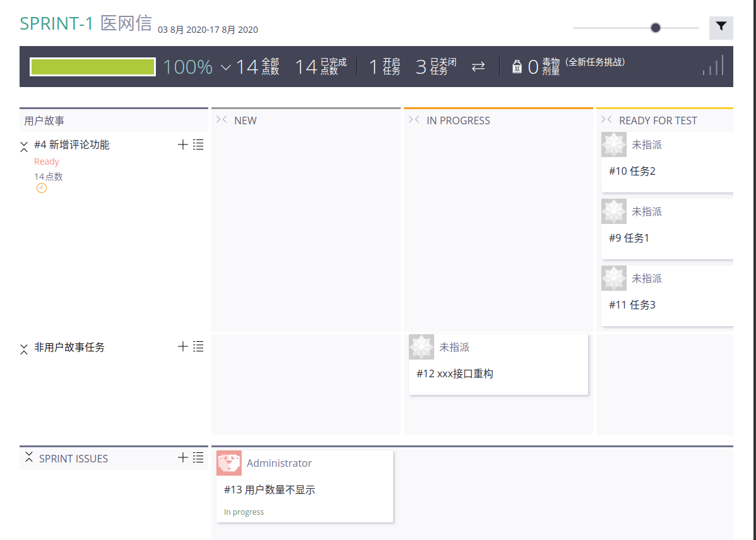Image resolution: width=756 pixels, height=540 pixels.
Task: Click the poison bottle icon
Action: click(x=517, y=67)
